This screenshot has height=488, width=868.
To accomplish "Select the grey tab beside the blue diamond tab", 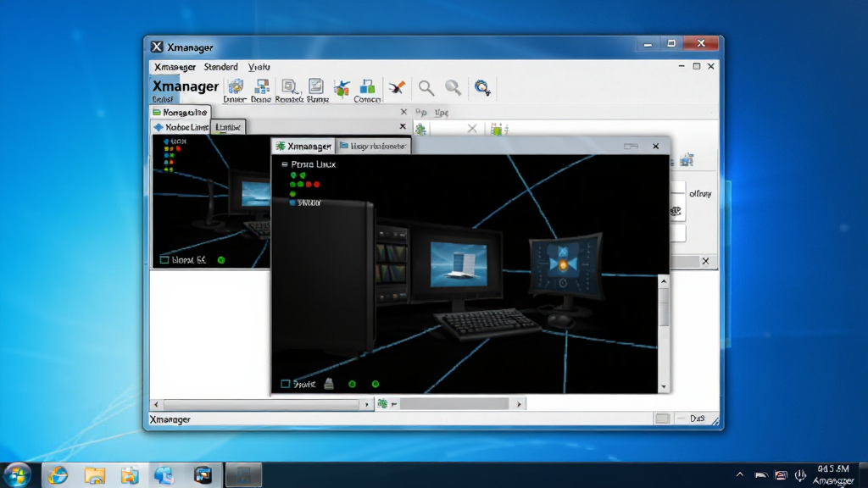I will (228, 127).
